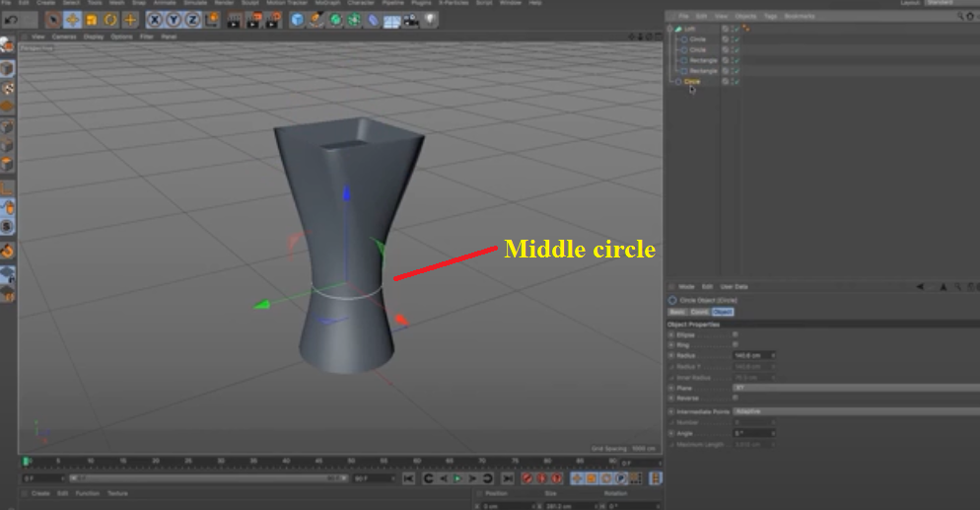Image resolution: width=980 pixels, height=510 pixels.
Task: Switch to the Basic tab
Action: click(677, 312)
